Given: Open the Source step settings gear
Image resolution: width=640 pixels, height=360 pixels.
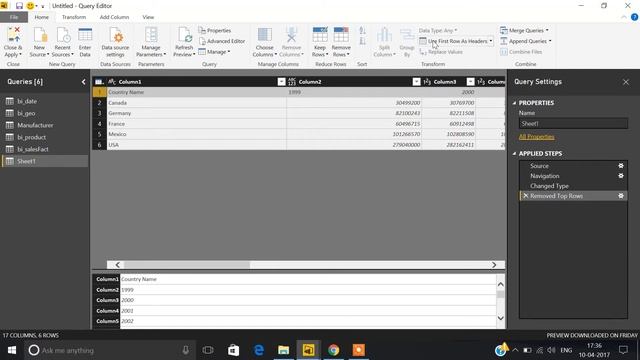Looking at the screenshot, I should [621, 166].
